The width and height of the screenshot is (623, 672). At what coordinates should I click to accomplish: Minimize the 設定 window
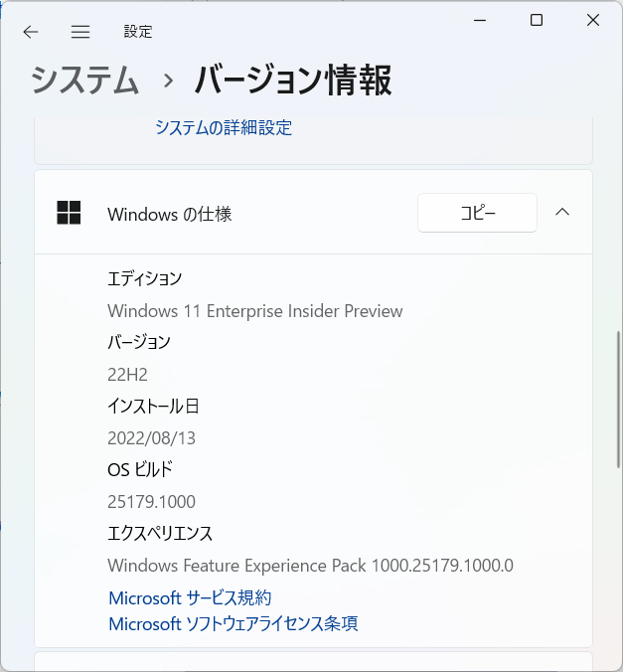coord(480,20)
